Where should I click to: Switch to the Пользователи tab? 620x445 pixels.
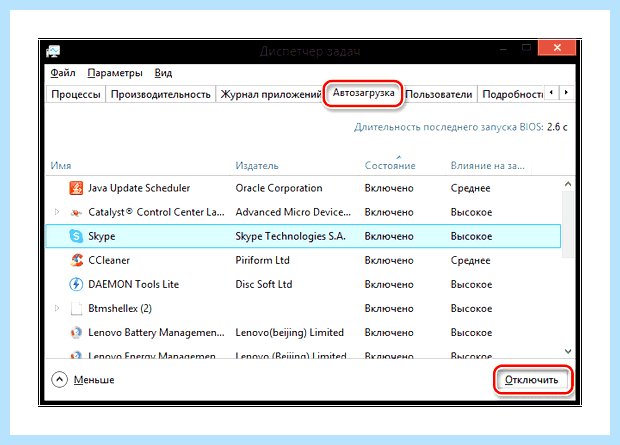click(439, 94)
